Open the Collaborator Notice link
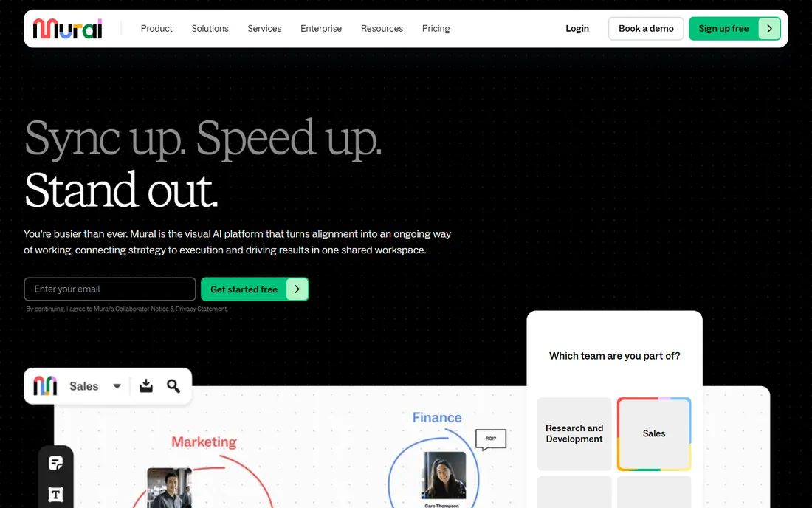This screenshot has height=508, width=812. pyautogui.click(x=142, y=309)
